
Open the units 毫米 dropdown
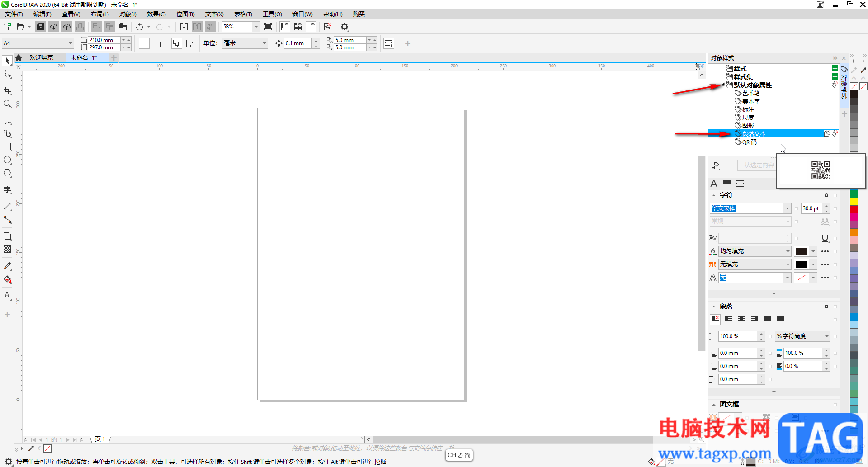coord(264,43)
